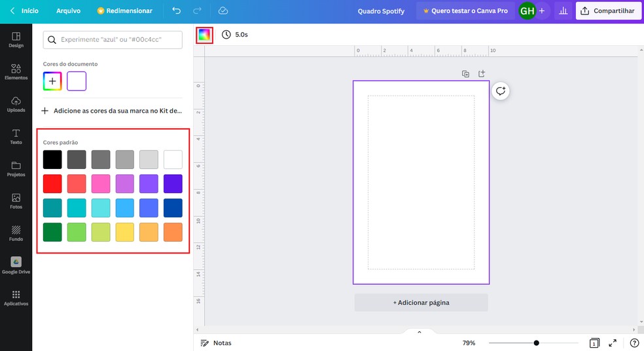Click the color search input field
The width and height of the screenshot is (644, 351).
tap(113, 40)
